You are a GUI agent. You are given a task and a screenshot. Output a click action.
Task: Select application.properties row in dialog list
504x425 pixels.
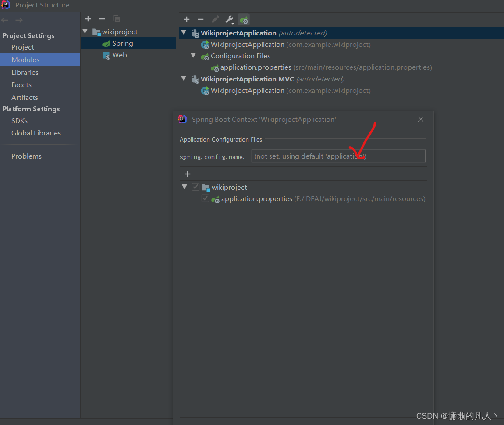pos(303,199)
